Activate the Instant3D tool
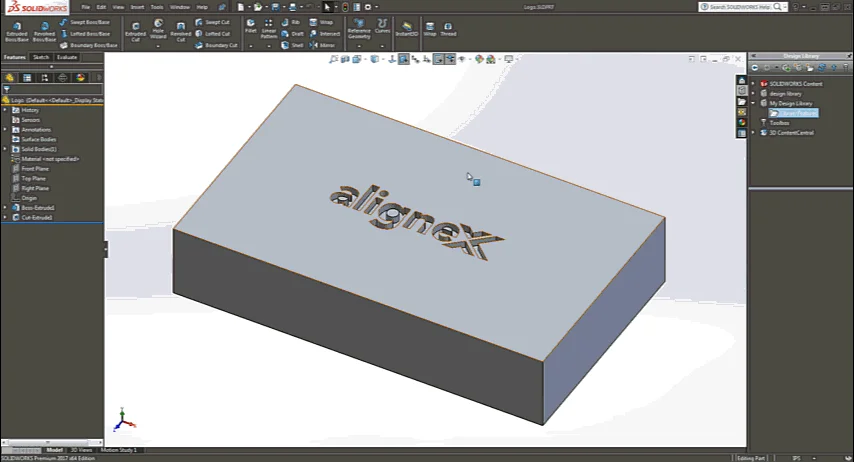Screen dimensions: 854x462 click(x=407, y=27)
